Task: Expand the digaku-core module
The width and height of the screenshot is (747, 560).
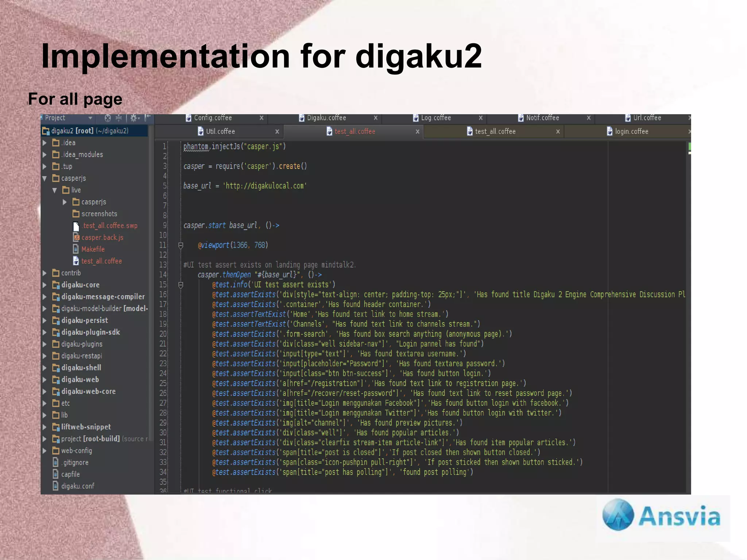Action: tap(44, 285)
